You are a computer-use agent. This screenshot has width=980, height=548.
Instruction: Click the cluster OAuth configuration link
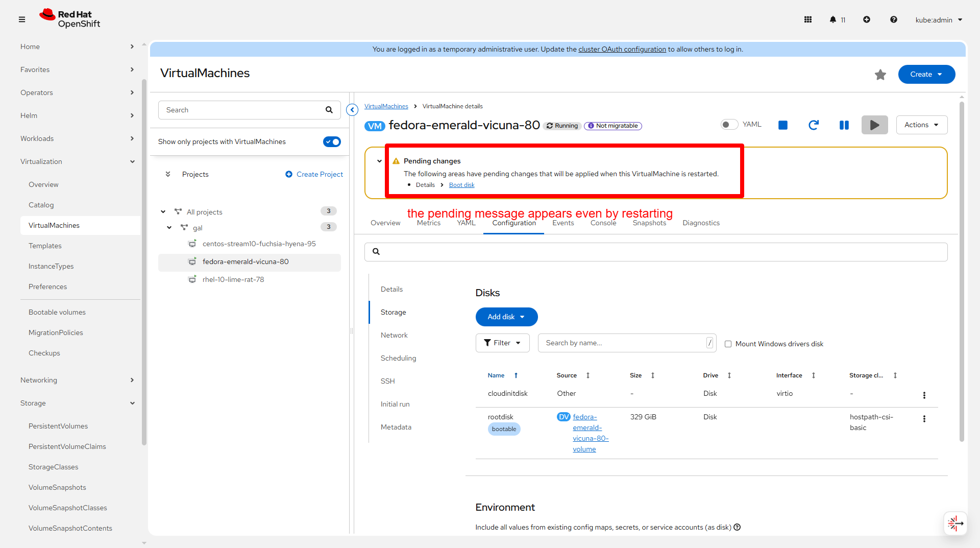(622, 49)
